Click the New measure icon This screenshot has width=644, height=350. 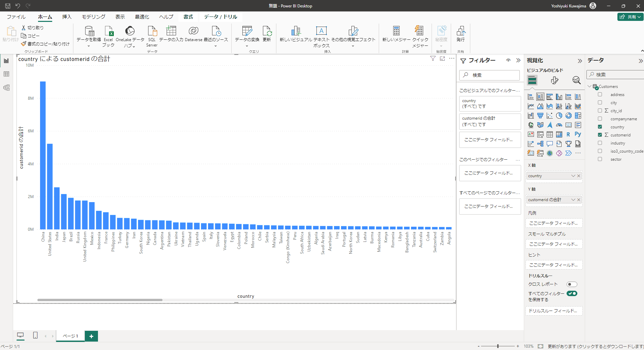[396, 31]
